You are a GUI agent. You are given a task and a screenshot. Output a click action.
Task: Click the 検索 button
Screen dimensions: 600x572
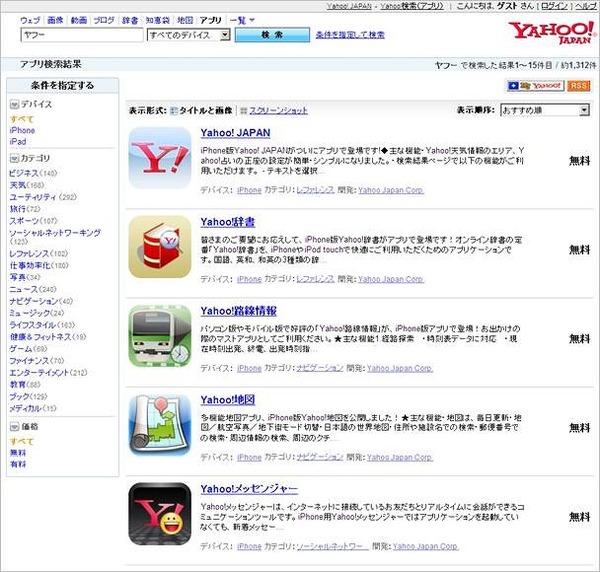coord(272,35)
